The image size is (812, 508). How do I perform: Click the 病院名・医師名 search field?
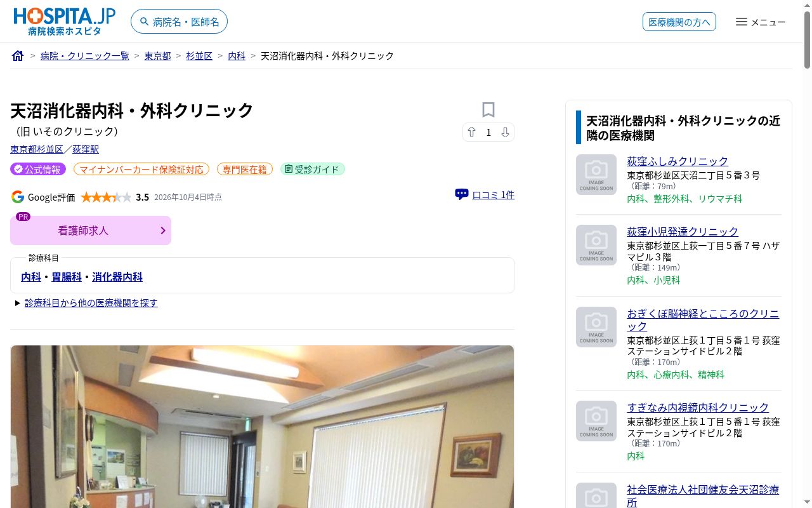click(x=179, y=22)
